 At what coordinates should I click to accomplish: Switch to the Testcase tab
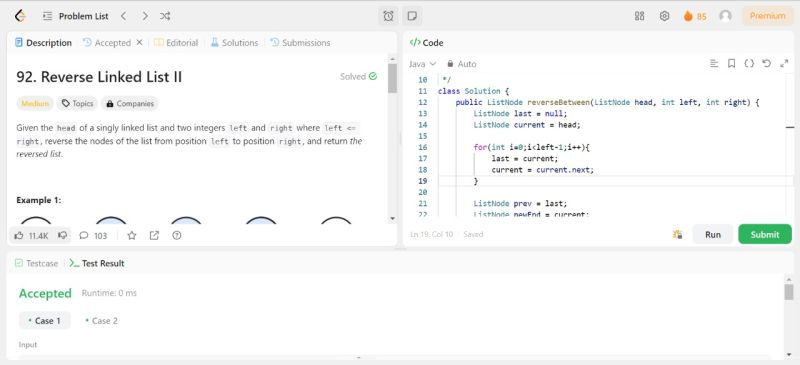(x=37, y=263)
